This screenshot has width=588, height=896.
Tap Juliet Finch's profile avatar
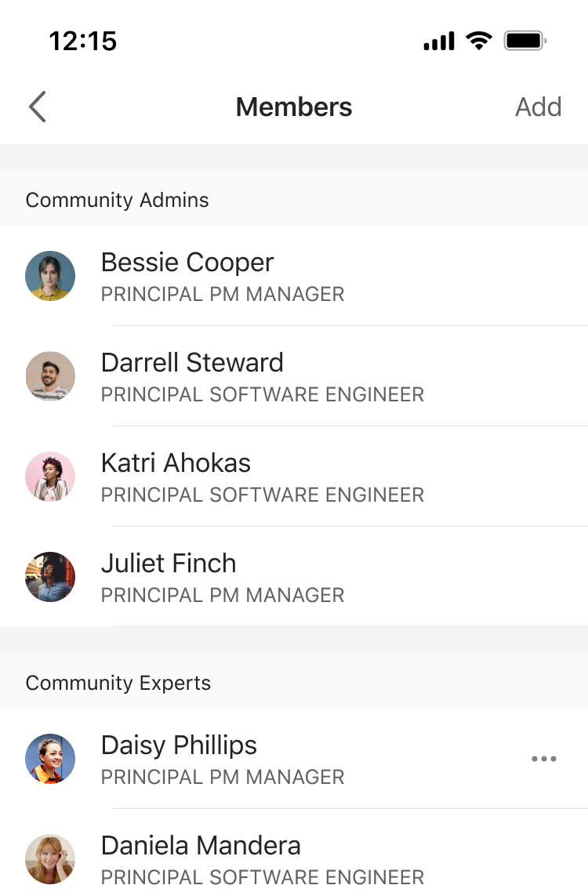tap(50, 577)
